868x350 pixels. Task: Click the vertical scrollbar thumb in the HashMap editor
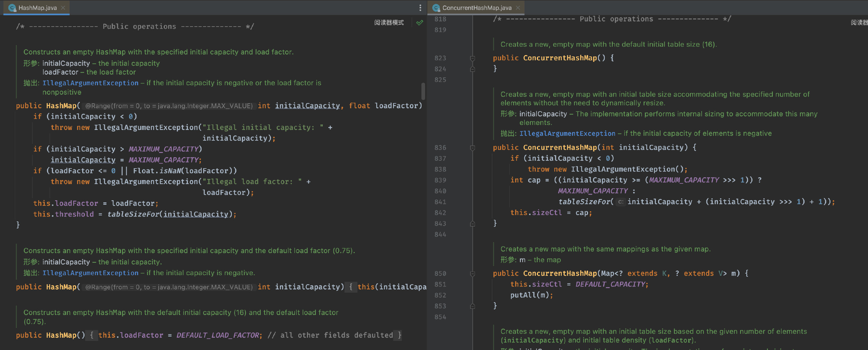(x=423, y=91)
